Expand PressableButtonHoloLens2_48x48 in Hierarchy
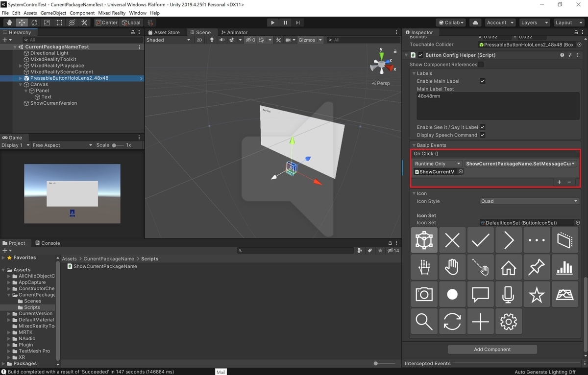This screenshot has height=375, width=588. [21, 78]
